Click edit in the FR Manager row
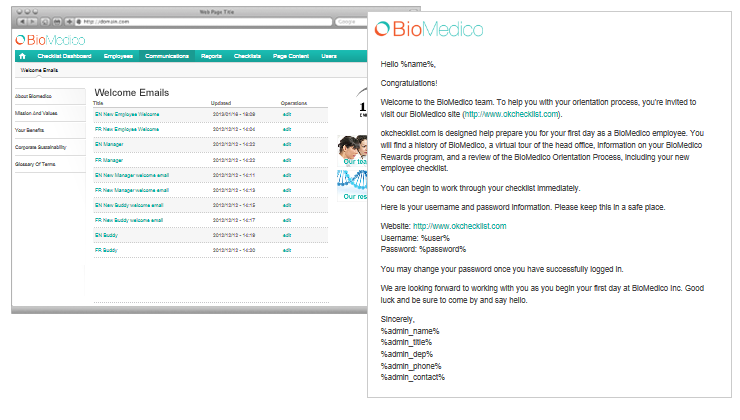This screenshot has height=420, width=740. [287, 160]
